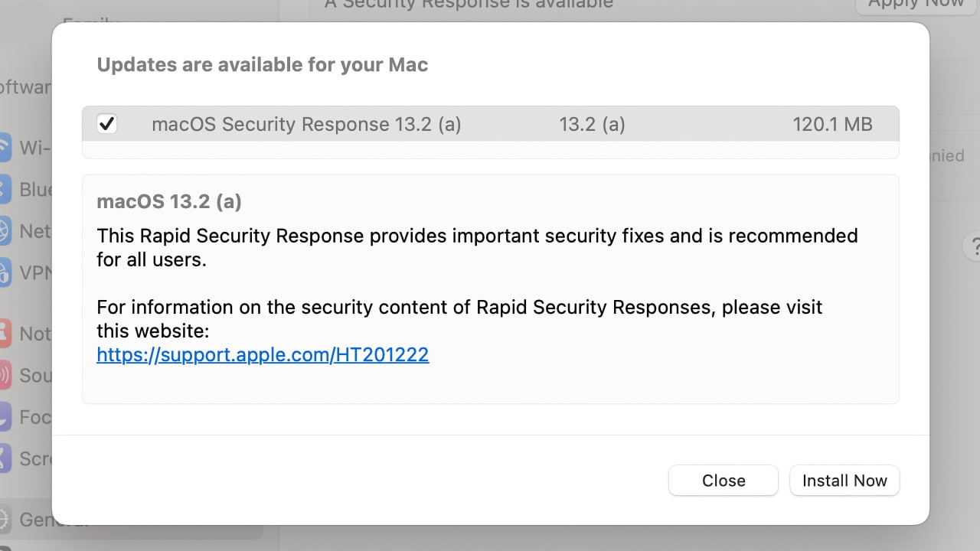Image resolution: width=980 pixels, height=551 pixels.
Task: Click the Apply Now button behind the dialog
Action: coord(916,5)
